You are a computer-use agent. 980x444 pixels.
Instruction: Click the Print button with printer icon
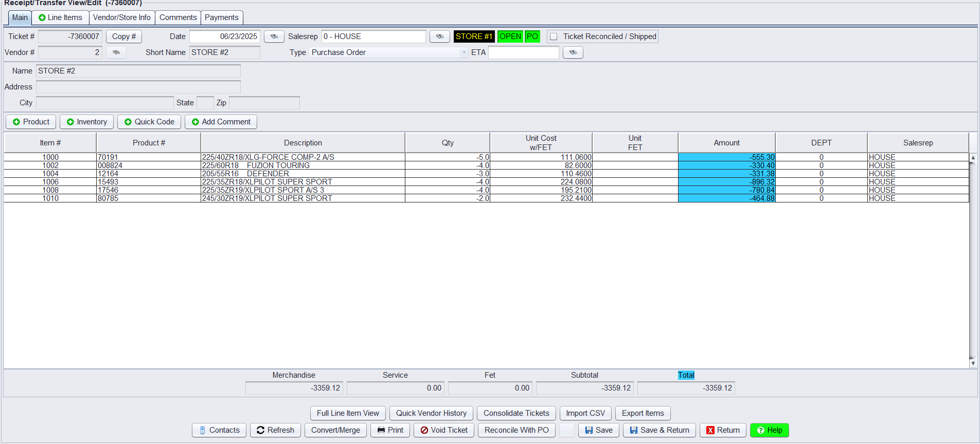[x=390, y=430]
